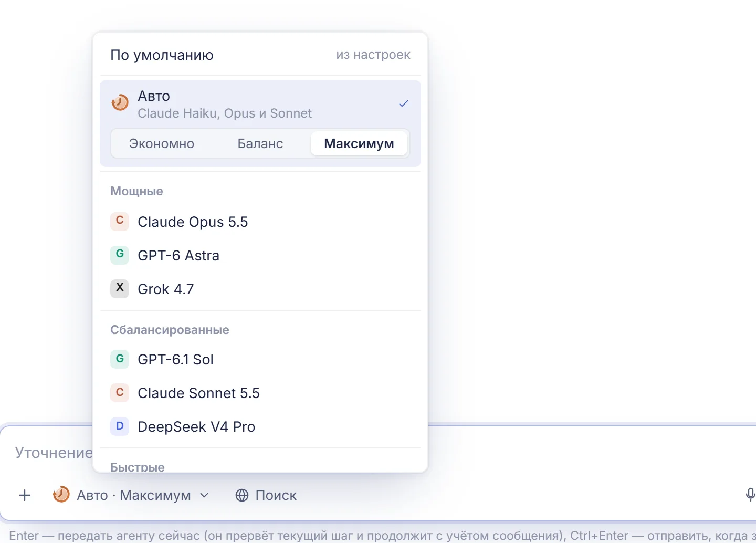Select DeepSeek V4 Pro from list

(x=260, y=426)
